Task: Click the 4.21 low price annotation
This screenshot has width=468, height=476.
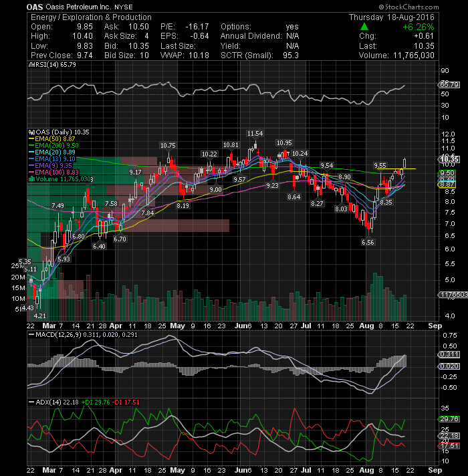Action: 39,316
